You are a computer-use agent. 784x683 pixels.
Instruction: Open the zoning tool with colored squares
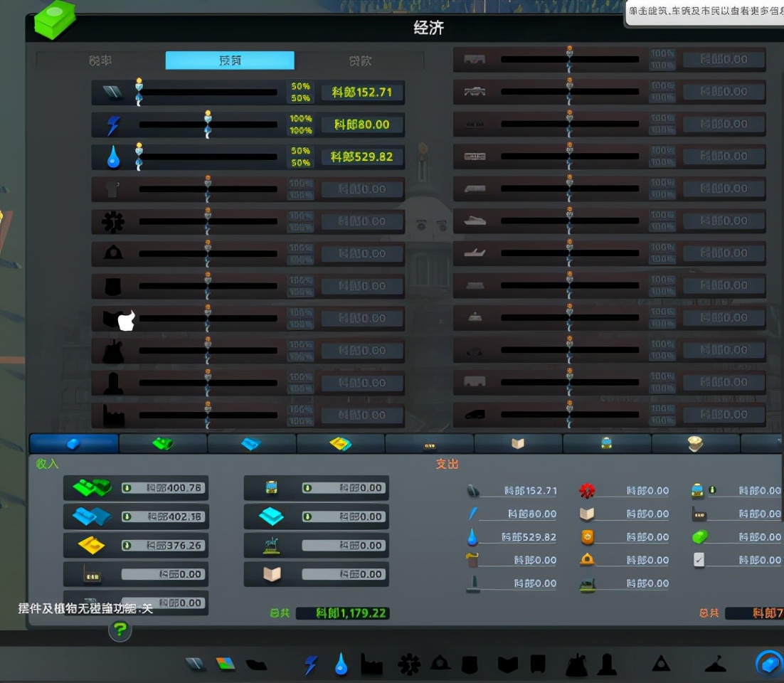225,665
